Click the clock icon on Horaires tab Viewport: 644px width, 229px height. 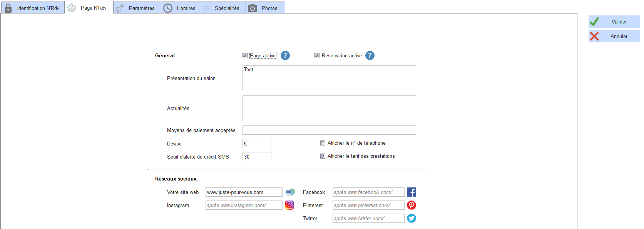click(168, 8)
